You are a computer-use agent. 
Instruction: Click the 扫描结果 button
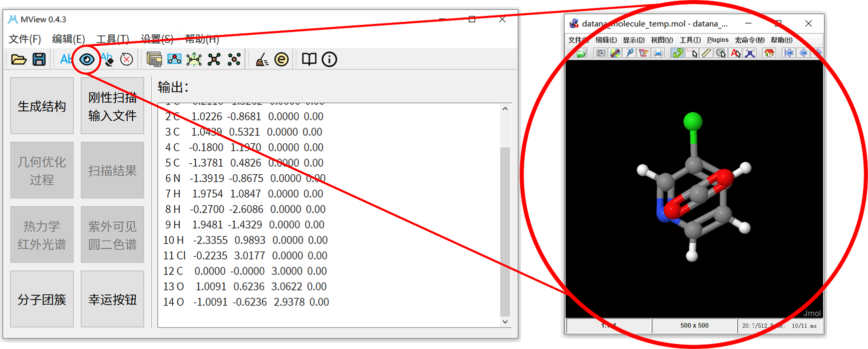click(x=112, y=170)
